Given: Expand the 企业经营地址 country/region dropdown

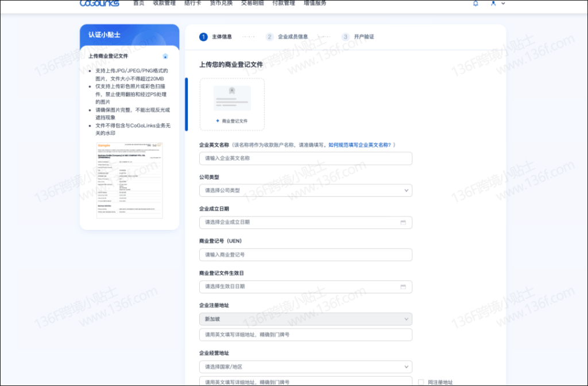Looking at the screenshot, I should tap(305, 366).
